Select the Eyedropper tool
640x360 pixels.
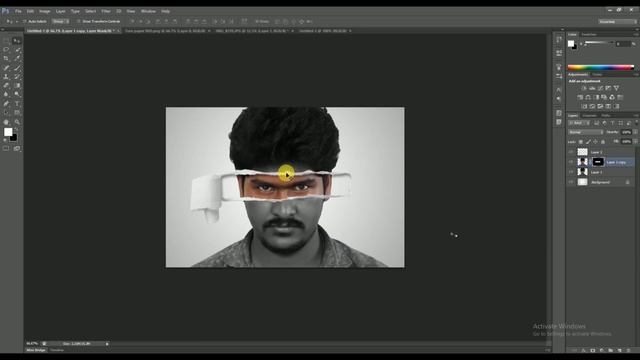[17, 59]
